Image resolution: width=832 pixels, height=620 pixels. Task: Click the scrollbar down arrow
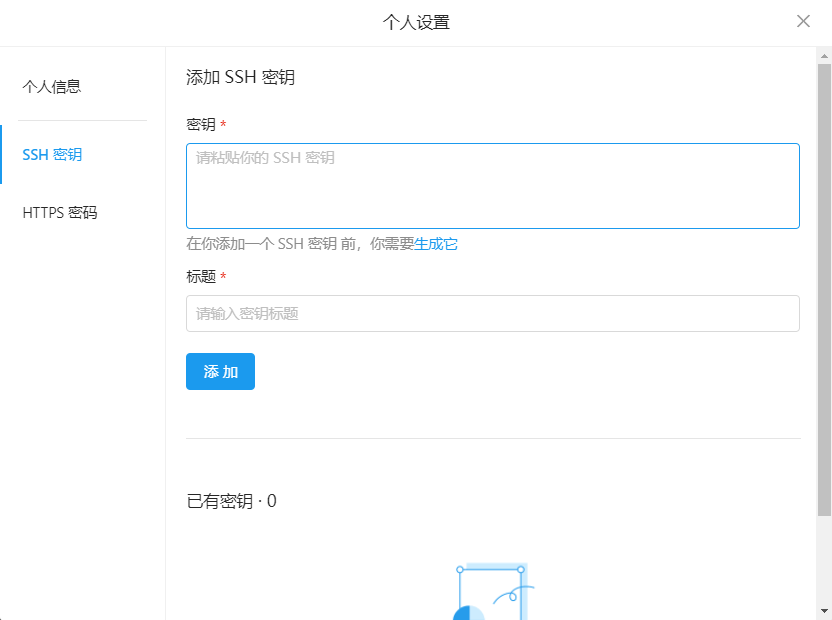(824, 610)
